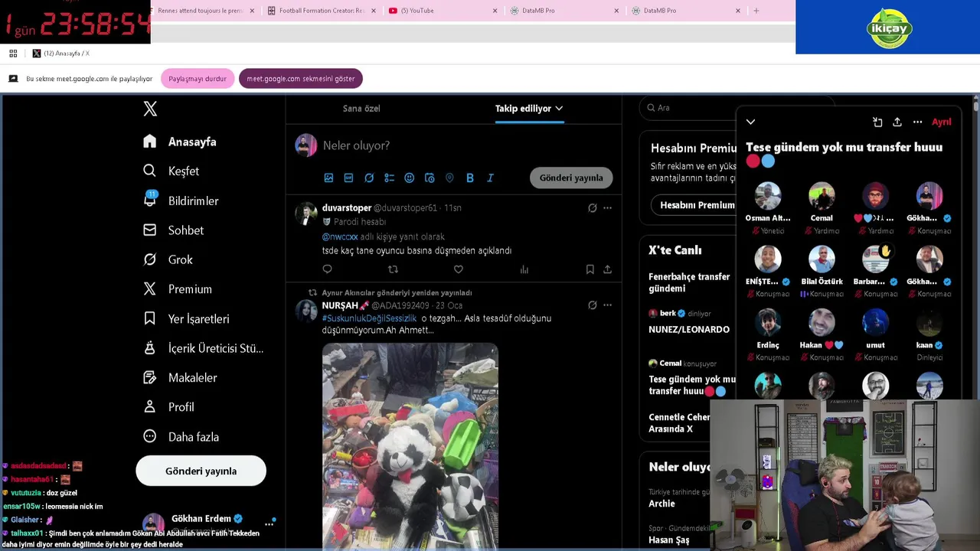Screen dimensions: 980x551
Task: Open Space pop-out window icon
Action: (x=877, y=122)
